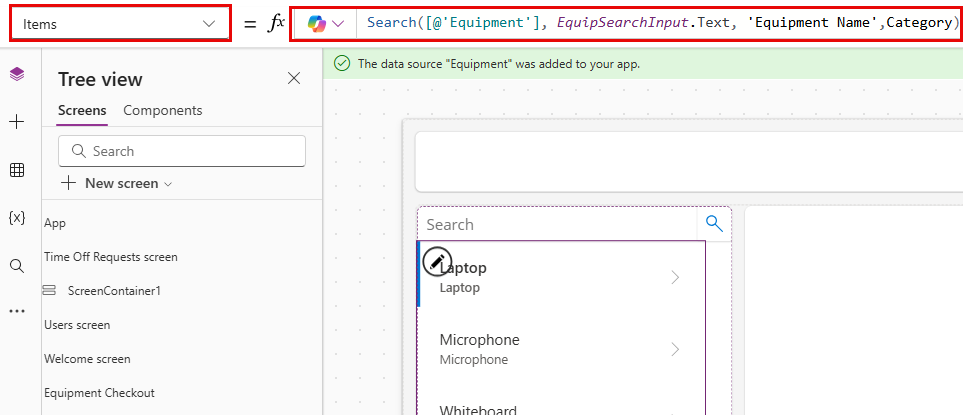Click inside the formula bar text
This screenshot has width=963, height=415.
coord(662,23)
